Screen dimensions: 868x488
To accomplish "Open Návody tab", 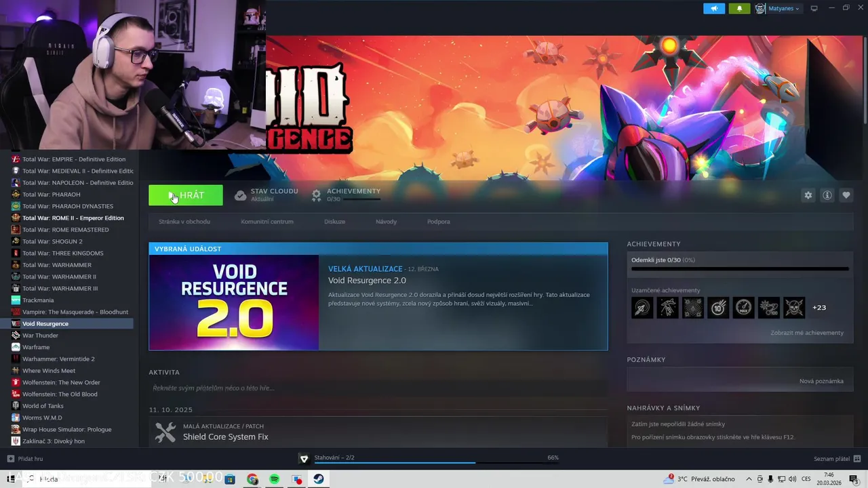I will pos(386,222).
